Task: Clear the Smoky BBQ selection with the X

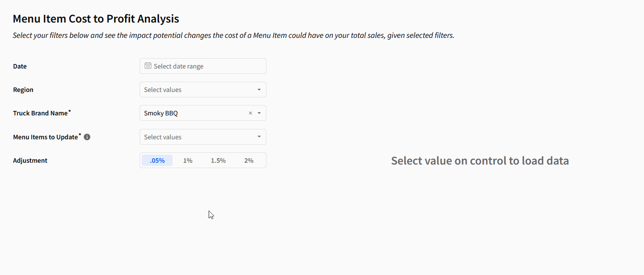Action: coord(250,113)
